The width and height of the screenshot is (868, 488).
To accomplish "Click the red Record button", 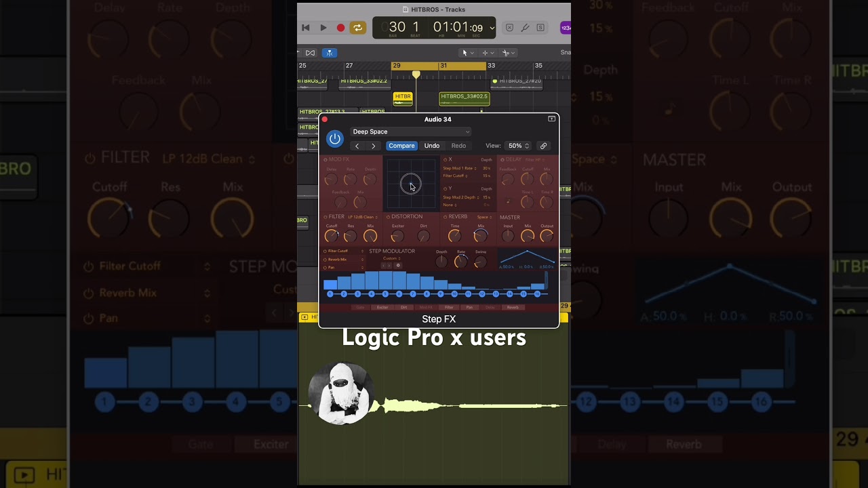I will pyautogui.click(x=340, y=28).
